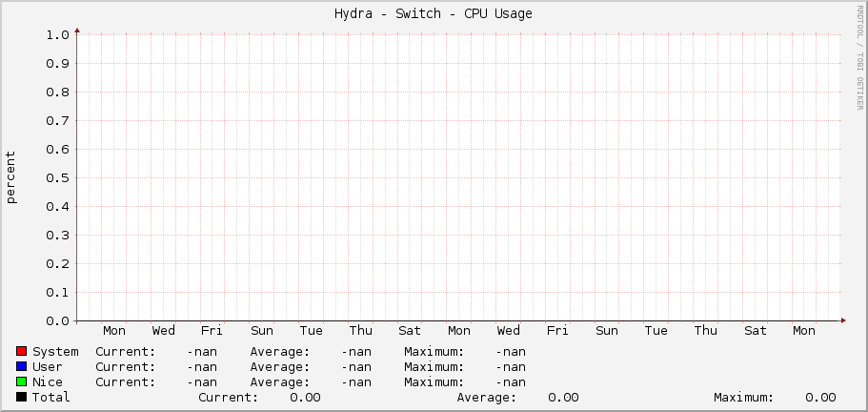Screen dimensions: 868x412
Task: Click the 'percent' vertical axis label
Action: 11,177
